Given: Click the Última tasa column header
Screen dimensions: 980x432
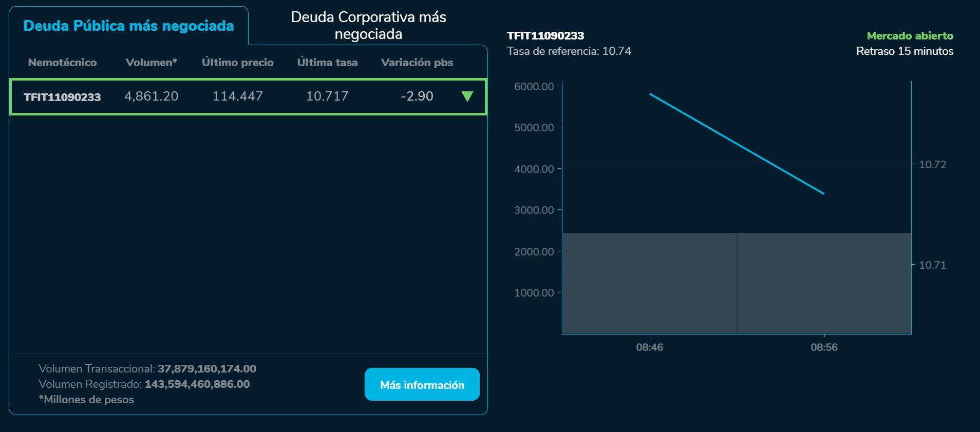Looking at the screenshot, I should point(327,63).
